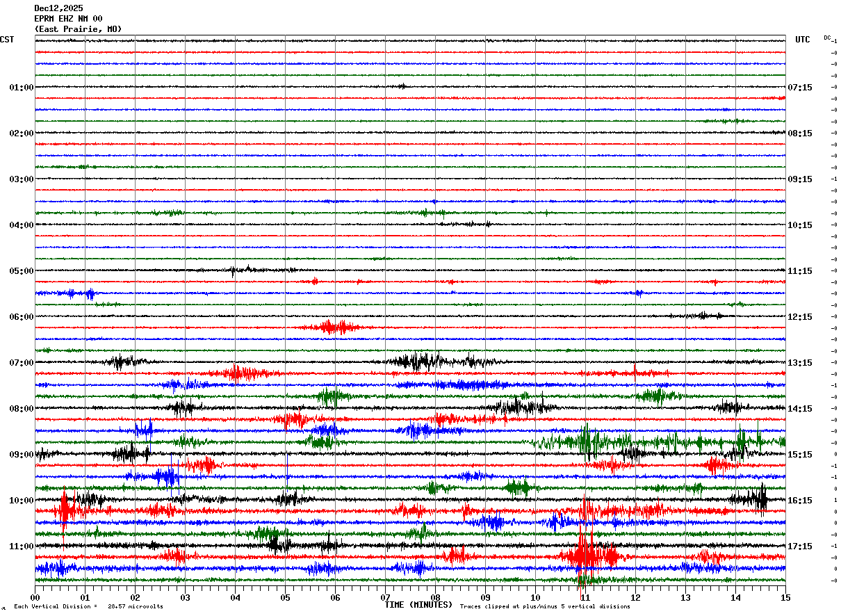Click the location text (East Prairie, MO)

78,29
